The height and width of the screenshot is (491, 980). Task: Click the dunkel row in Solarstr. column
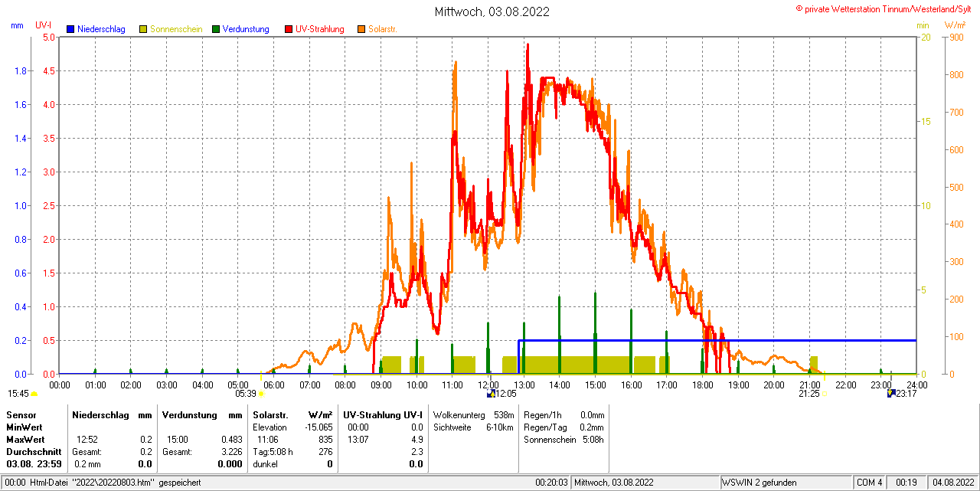[x=293, y=464]
